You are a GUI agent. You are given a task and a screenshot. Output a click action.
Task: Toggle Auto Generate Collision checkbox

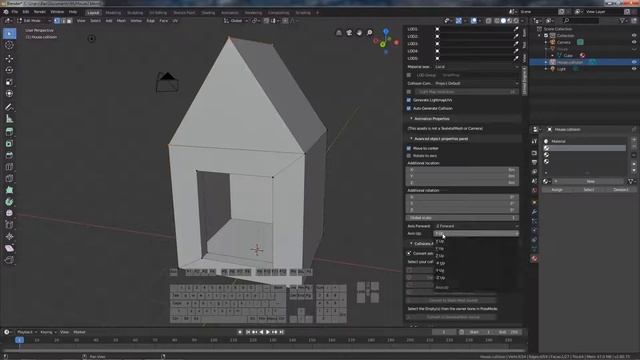point(409,109)
